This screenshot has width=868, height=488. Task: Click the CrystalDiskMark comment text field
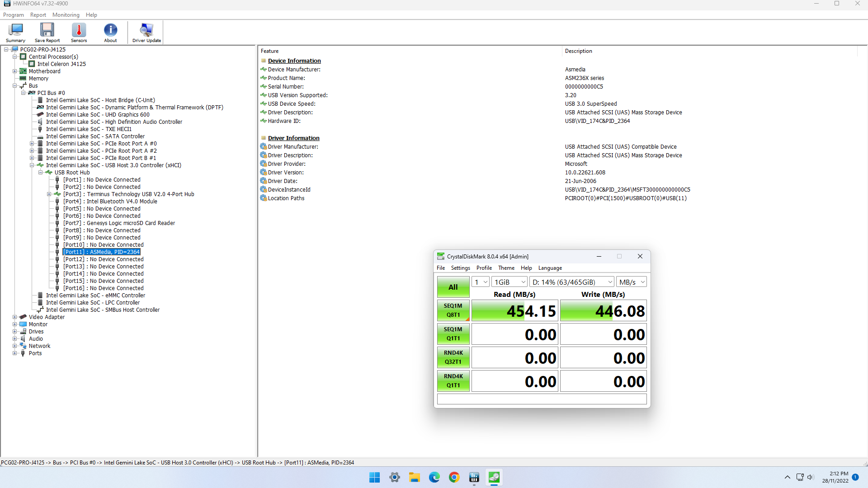pyautogui.click(x=542, y=399)
